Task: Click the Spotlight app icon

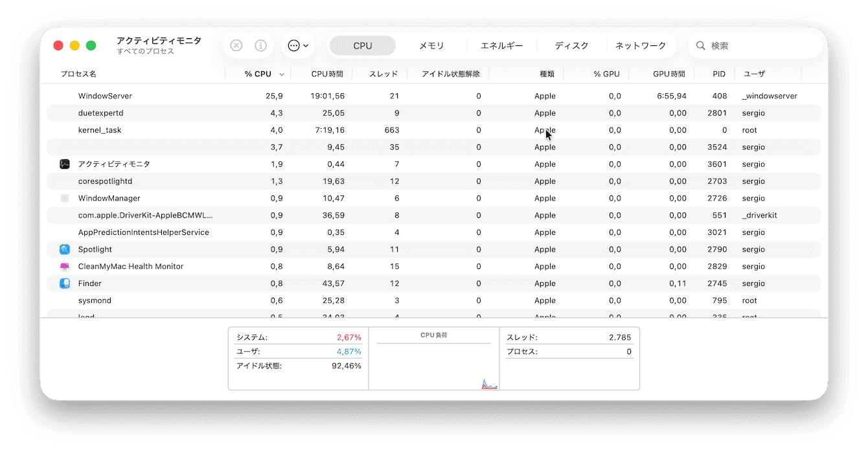Action: click(x=65, y=249)
